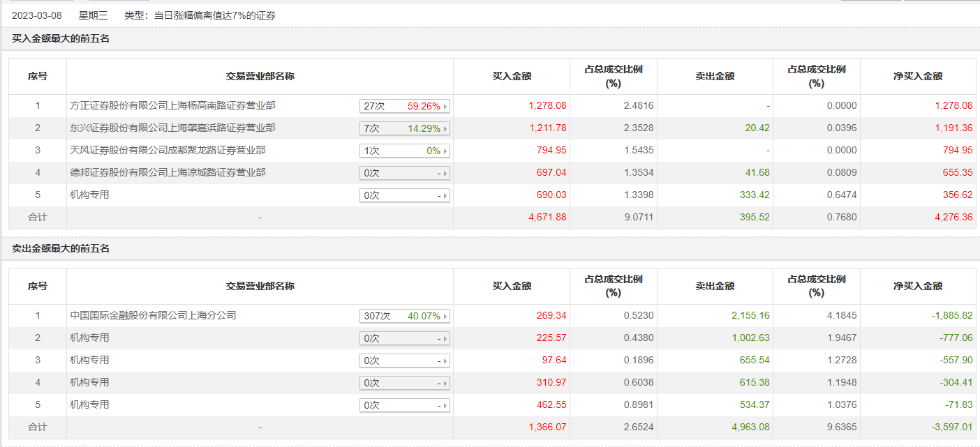Click the arrow icon in the 1次 0% box
This screenshot has height=447, width=980.
445,151
